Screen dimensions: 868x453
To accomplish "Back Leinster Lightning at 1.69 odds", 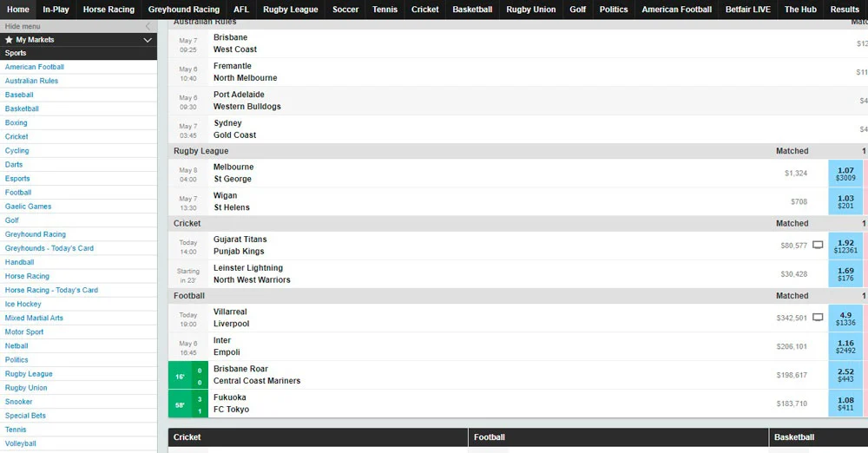I will click(845, 274).
